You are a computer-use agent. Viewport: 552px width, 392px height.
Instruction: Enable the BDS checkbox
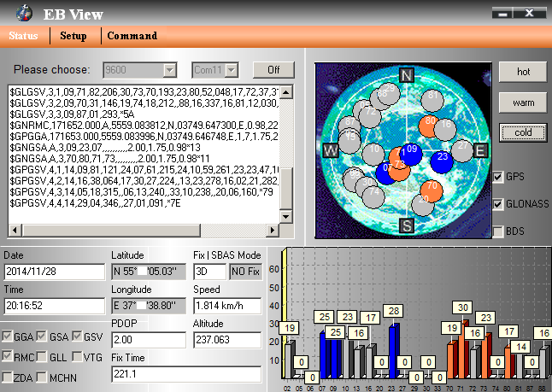[499, 231]
